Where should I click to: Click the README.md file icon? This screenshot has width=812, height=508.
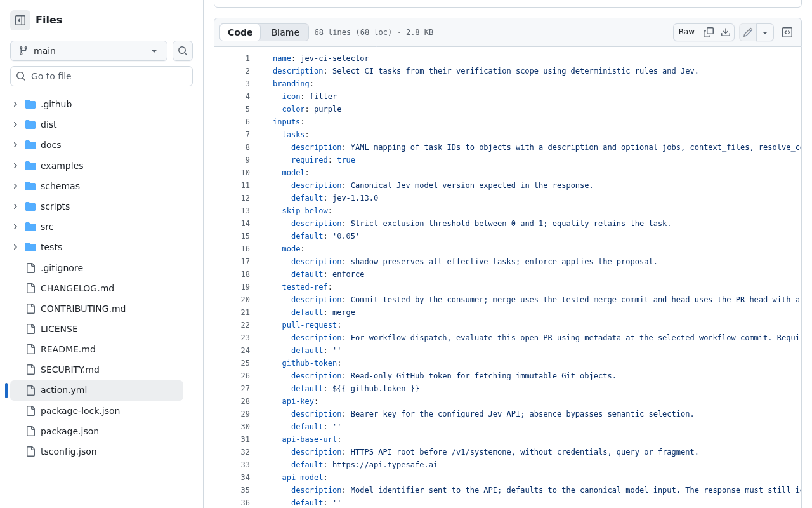pyautogui.click(x=30, y=349)
